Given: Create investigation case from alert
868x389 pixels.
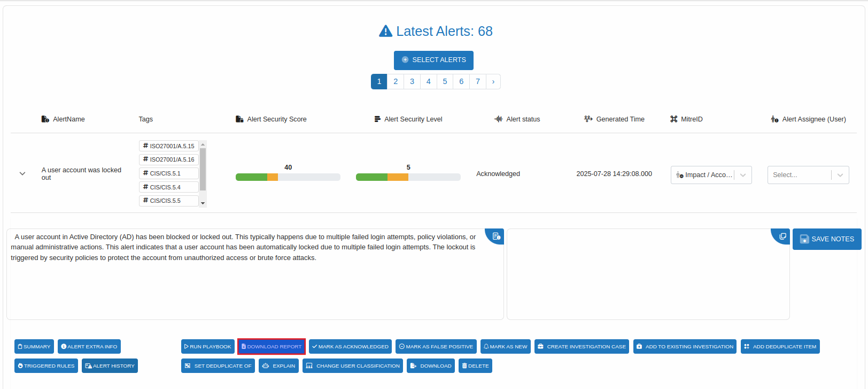Looking at the screenshot, I should tap(582, 347).
